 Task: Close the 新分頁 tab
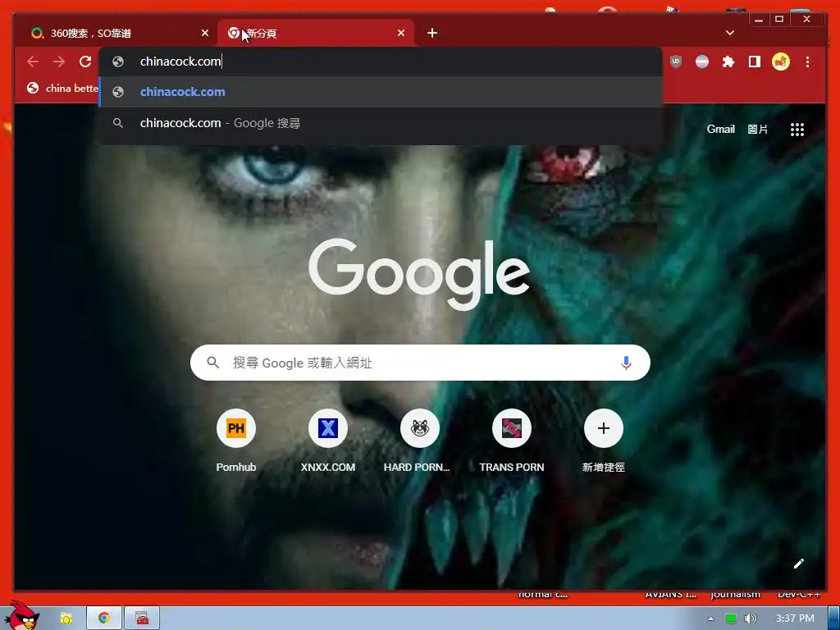coord(400,33)
